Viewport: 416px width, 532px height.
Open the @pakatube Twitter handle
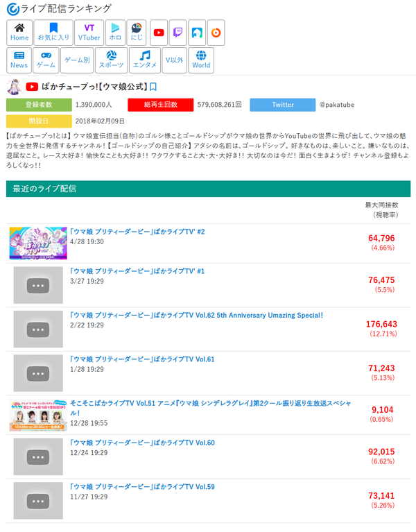[x=337, y=105]
